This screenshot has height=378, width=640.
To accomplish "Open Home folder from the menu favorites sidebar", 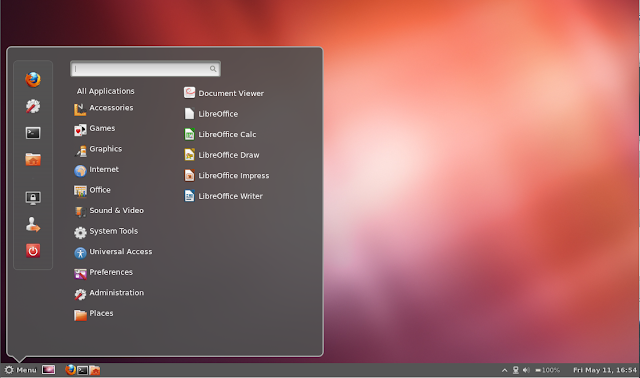I will [33, 159].
